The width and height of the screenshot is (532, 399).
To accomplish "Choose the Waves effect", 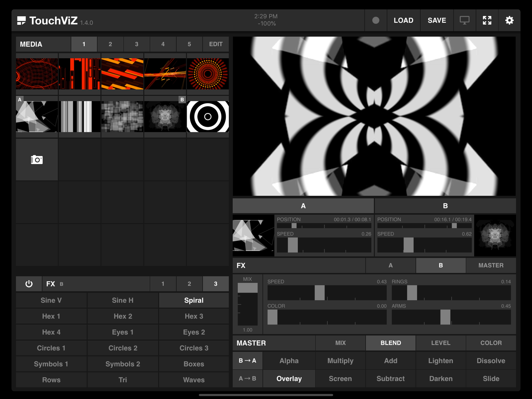I will [194, 380].
